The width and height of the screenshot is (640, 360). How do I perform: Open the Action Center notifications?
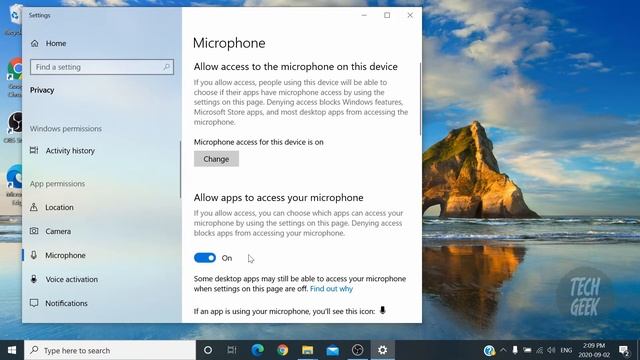pos(624,350)
